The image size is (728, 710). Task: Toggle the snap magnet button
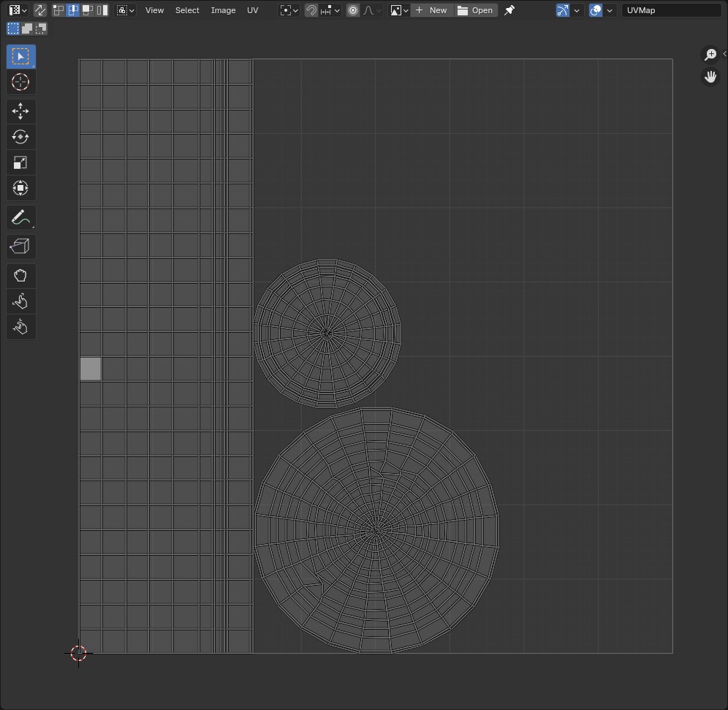coord(311,10)
